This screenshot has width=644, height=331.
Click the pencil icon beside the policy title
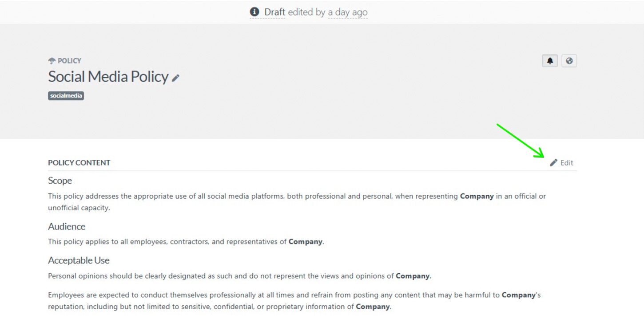(x=176, y=77)
